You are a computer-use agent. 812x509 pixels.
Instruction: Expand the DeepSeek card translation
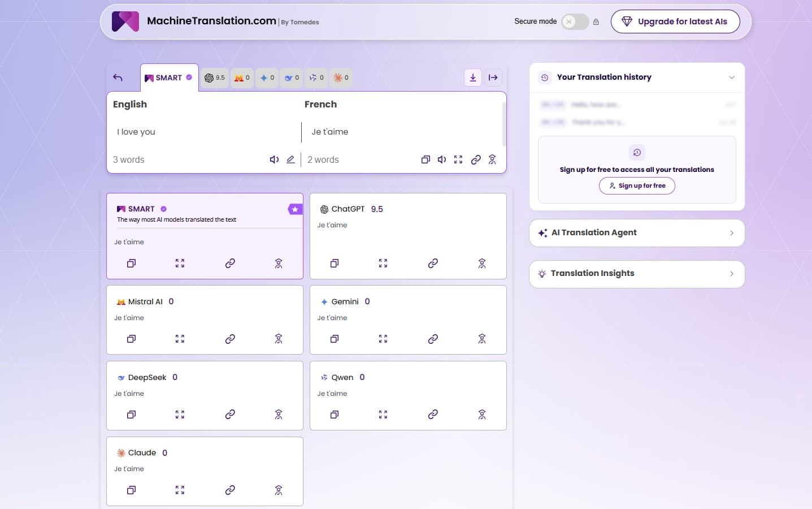click(x=180, y=415)
